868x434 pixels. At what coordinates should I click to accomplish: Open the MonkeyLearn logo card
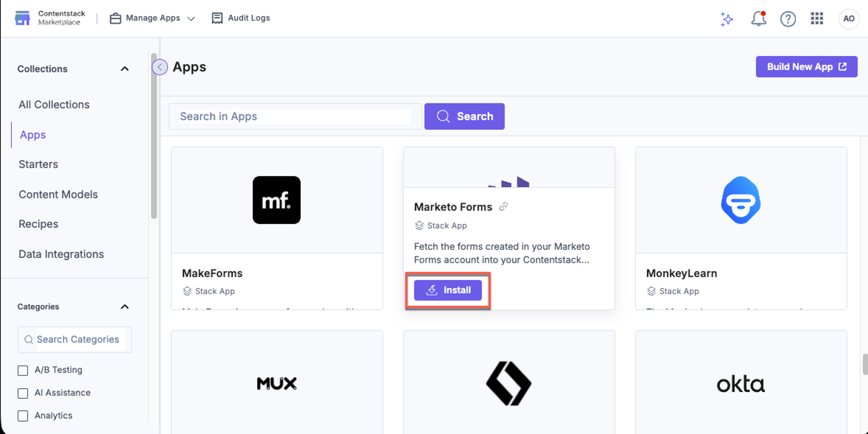pos(741,200)
